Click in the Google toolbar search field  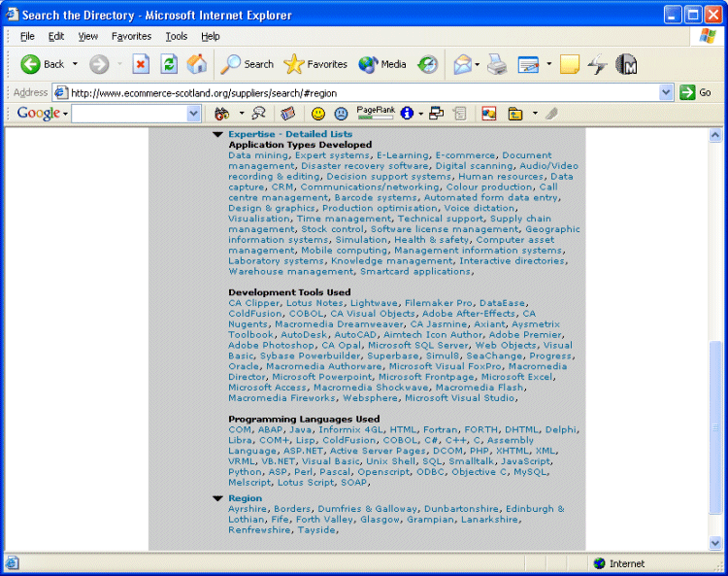(x=130, y=114)
